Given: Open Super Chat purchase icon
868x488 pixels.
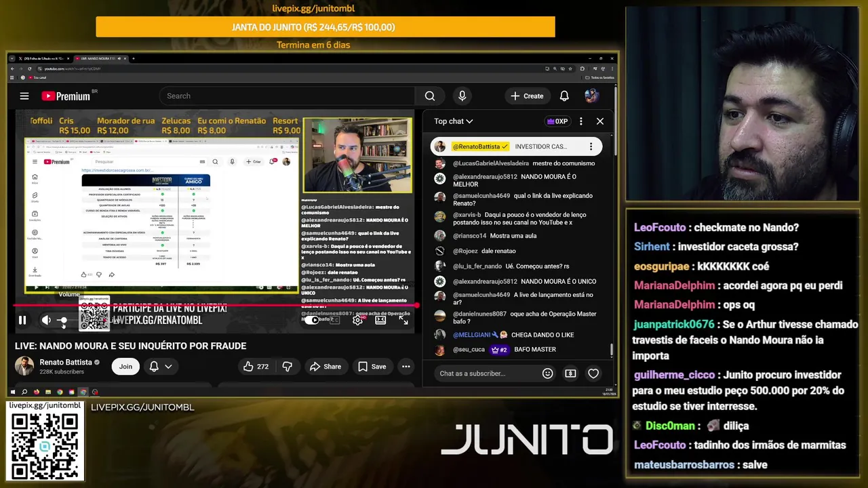Looking at the screenshot, I should click(570, 373).
